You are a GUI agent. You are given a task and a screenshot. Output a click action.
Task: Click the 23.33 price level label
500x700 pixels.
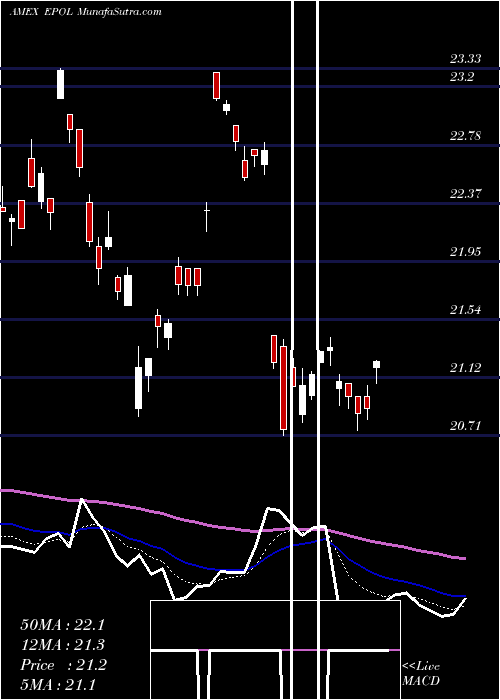466,58
